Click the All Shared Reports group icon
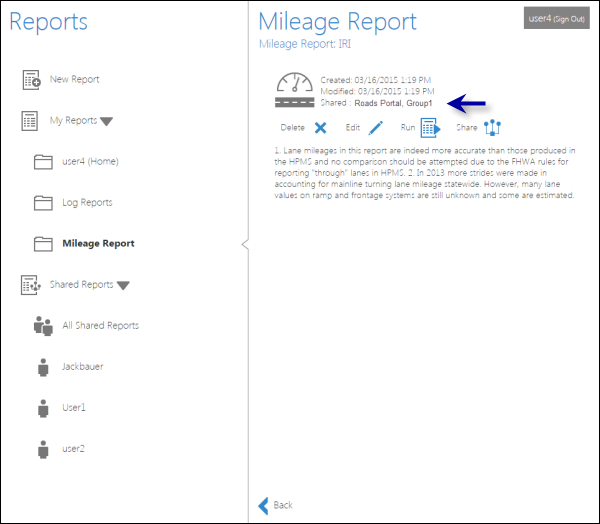The image size is (600, 524). pos(42,326)
